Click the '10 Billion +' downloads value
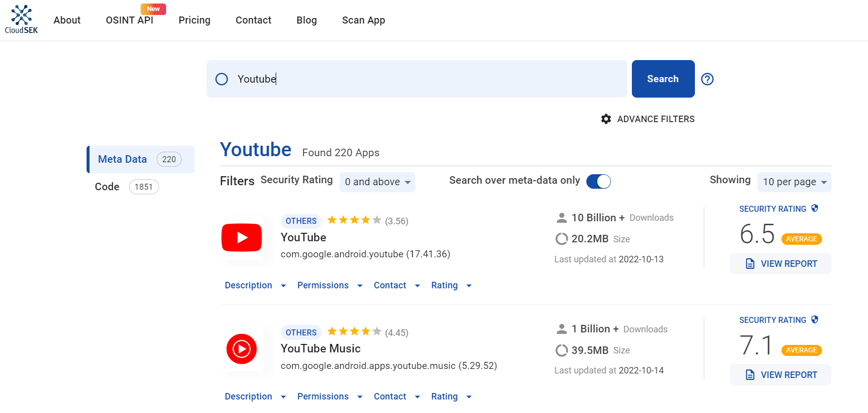Viewport: 868px width, 413px height. click(598, 218)
